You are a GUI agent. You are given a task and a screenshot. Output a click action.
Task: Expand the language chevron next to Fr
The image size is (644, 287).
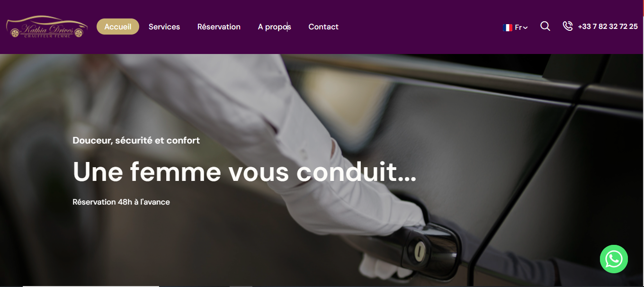tap(525, 28)
